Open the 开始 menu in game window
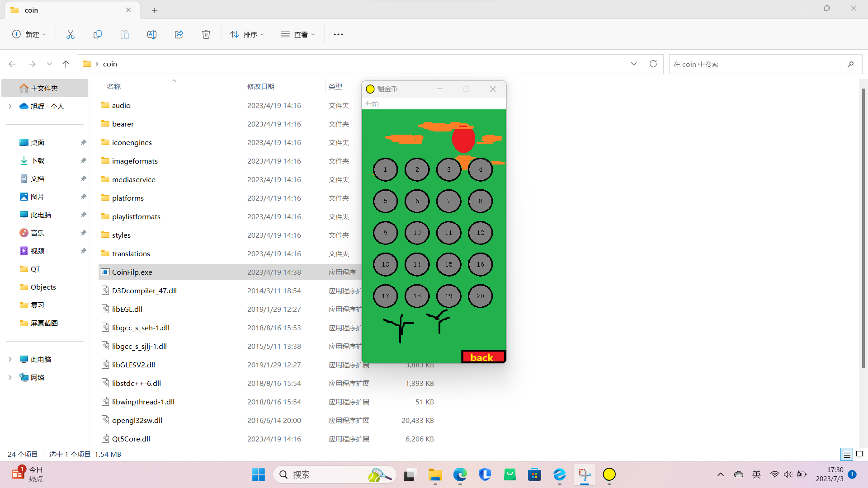868x488 pixels. [372, 103]
